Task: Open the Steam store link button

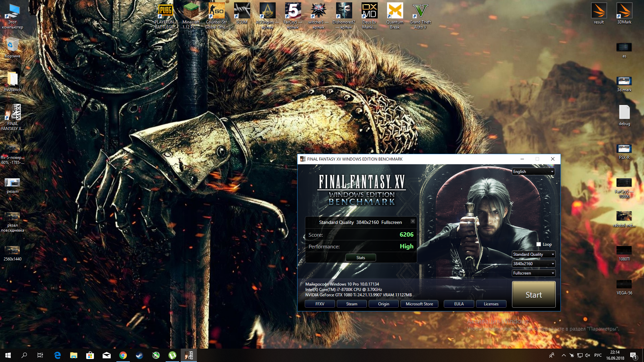Action: 352,304
